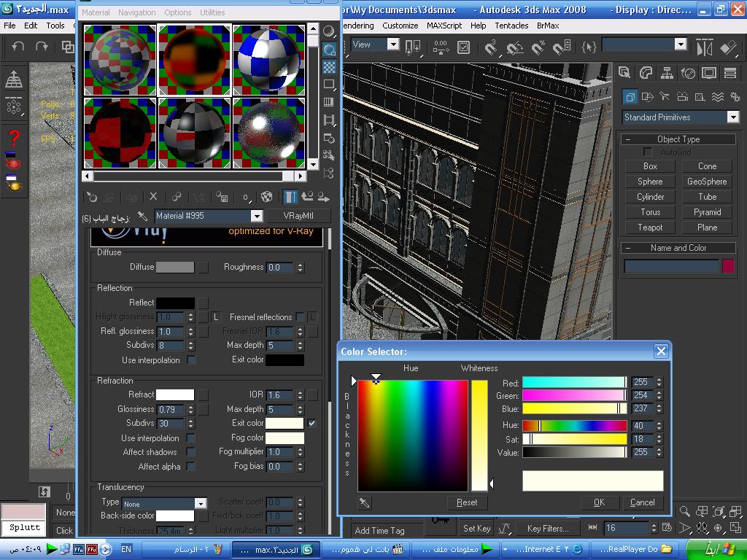Open the Material ID Channel flyout
The width and height of the screenshot is (747, 560).
[x=245, y=197]
